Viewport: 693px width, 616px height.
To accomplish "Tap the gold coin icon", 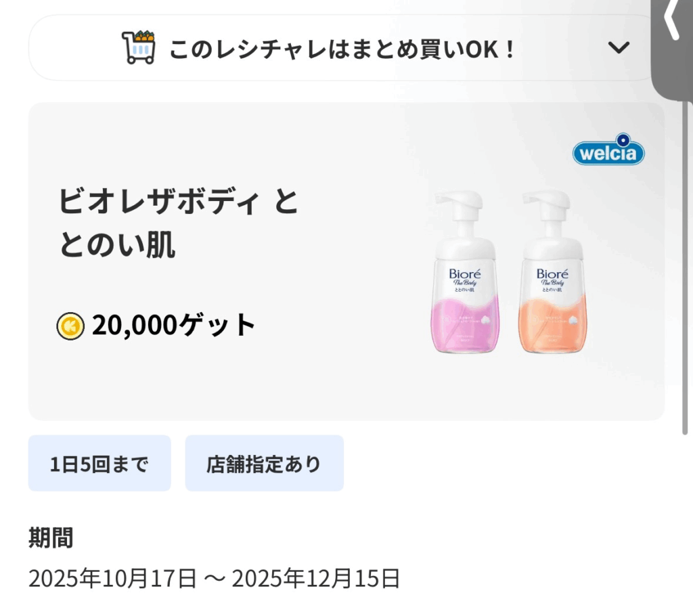I will pos(70,326).
